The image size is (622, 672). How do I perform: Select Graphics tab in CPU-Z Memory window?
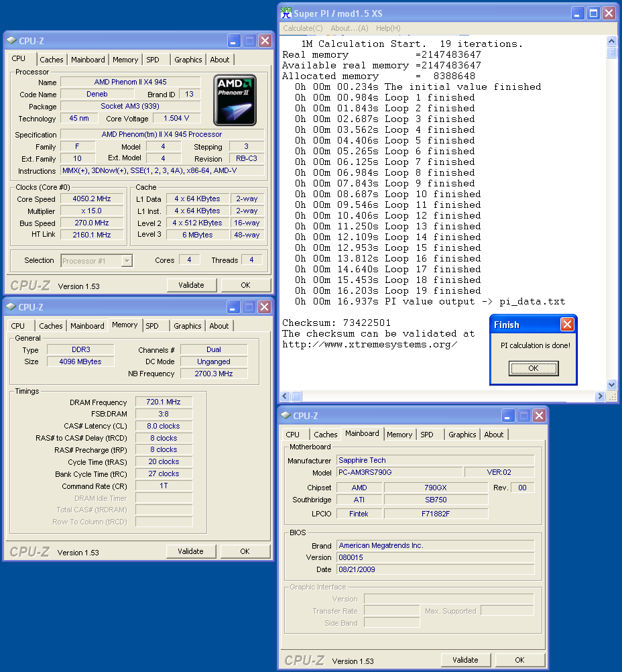[x=187, y=326]
